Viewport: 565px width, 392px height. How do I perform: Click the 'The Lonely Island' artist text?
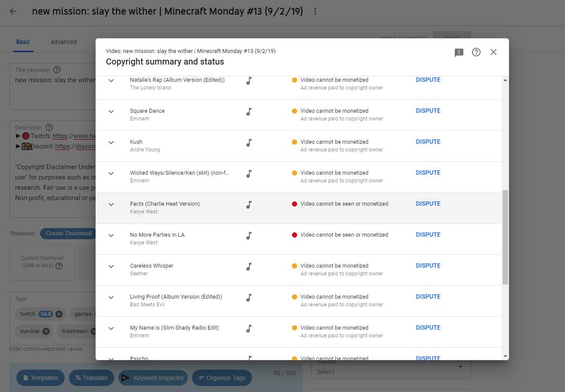tap(151, 88)
